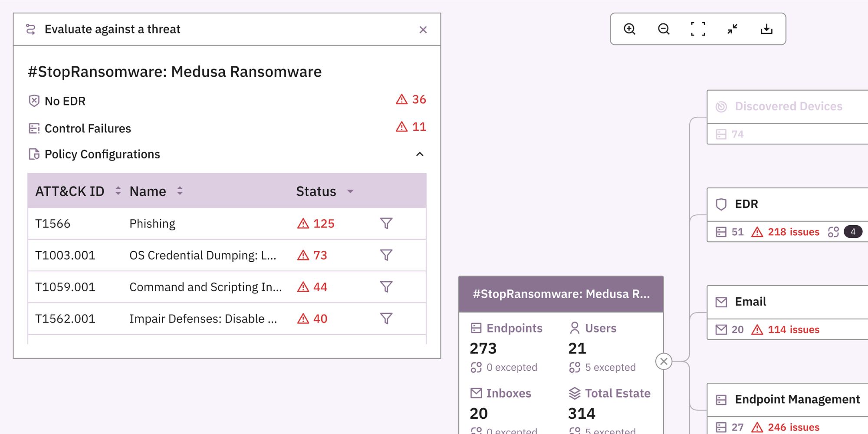Click the No EDR warning count 36
868x434 pixels.
(x=411, y=99)
